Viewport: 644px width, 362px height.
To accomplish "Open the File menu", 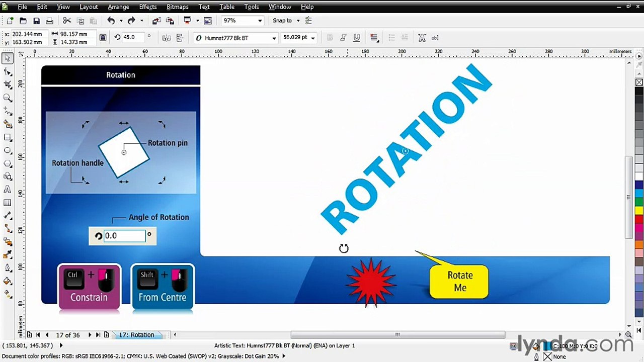I will pyautogui.click(x=23, y=7).
